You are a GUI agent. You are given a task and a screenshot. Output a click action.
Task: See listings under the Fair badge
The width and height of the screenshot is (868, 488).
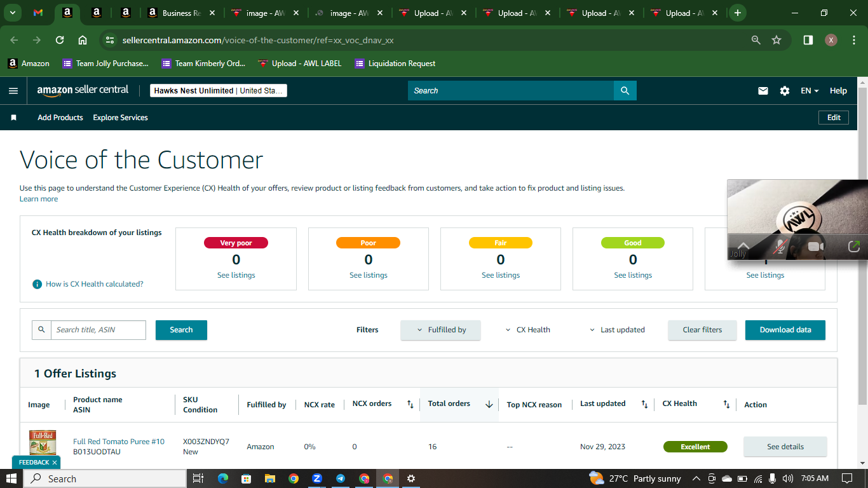click(501, 275)
